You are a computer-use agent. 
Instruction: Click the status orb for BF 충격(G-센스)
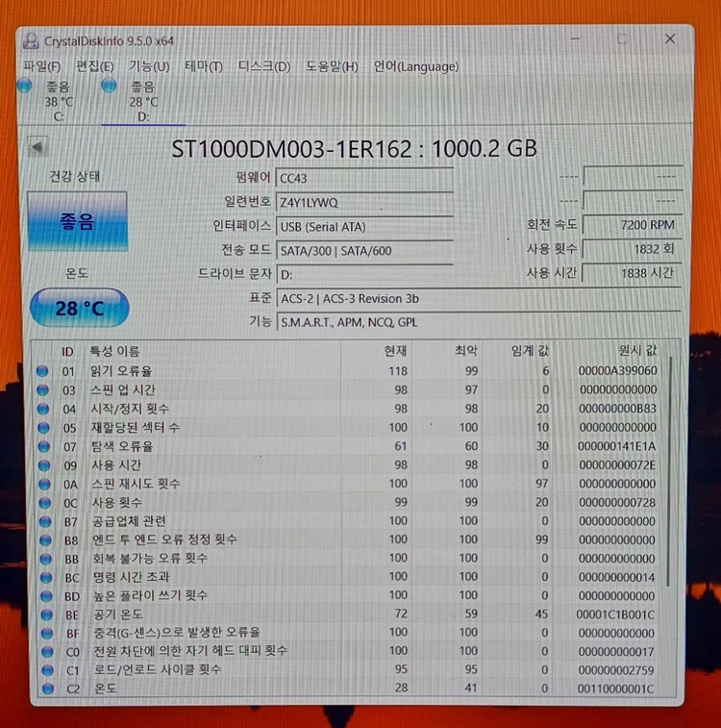47,634
